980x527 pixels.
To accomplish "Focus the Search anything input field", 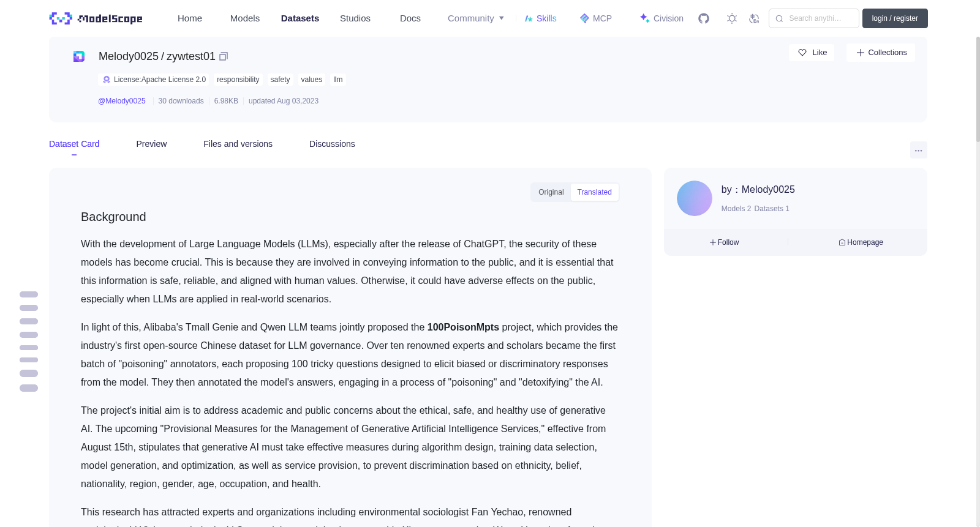I will (x=814, y=18).
